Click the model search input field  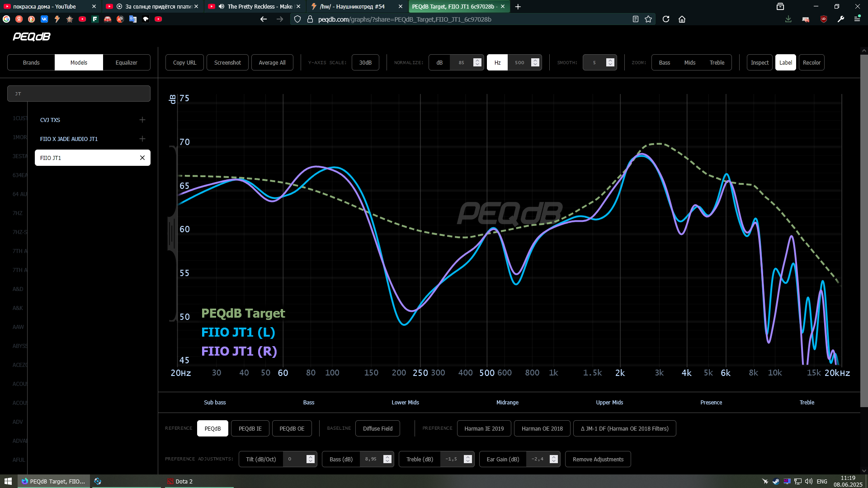tap(79, 94)
